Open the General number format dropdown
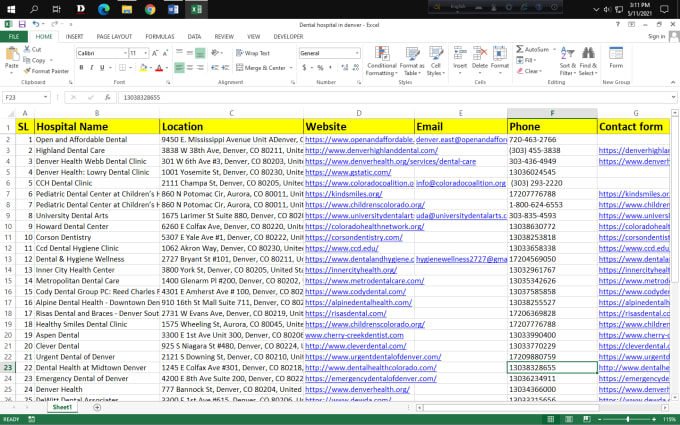680x425 pixels. coord(357,53)
